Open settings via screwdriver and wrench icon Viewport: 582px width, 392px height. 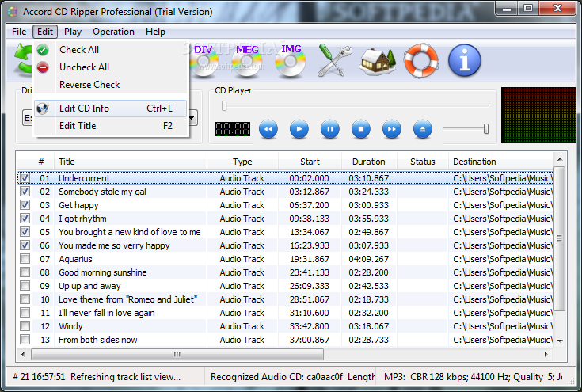point(334,60)
